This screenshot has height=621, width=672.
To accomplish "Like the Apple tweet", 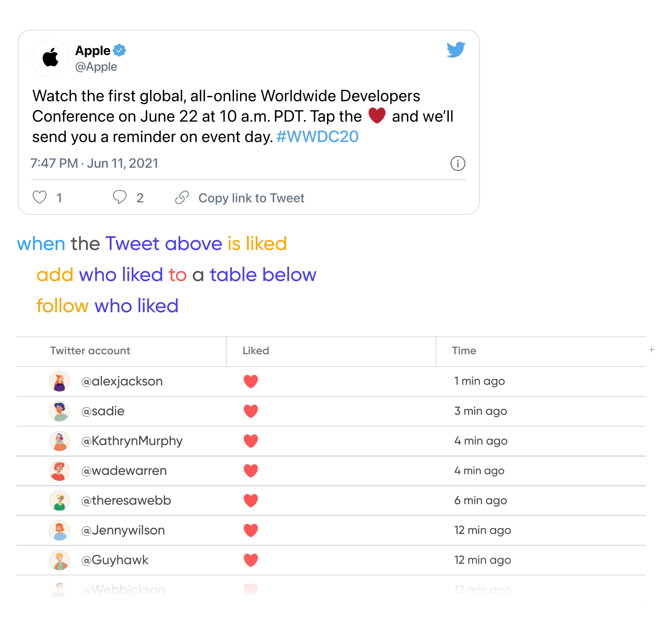I will click(x=40, y=197).
